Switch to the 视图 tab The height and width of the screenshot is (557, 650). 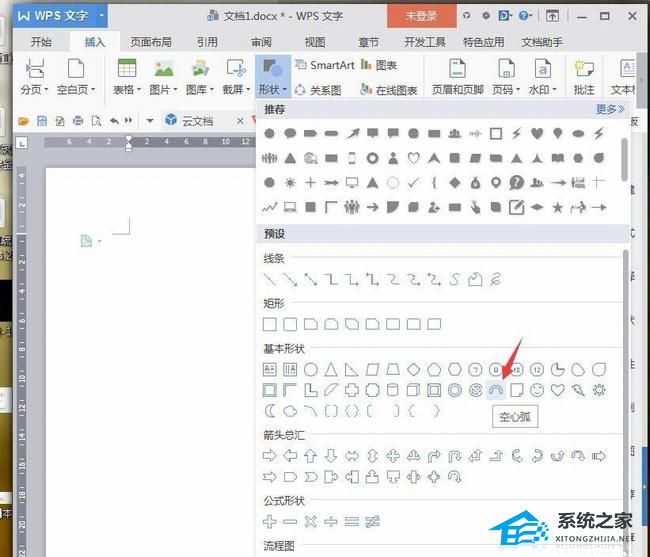click(x=315, y=42)
